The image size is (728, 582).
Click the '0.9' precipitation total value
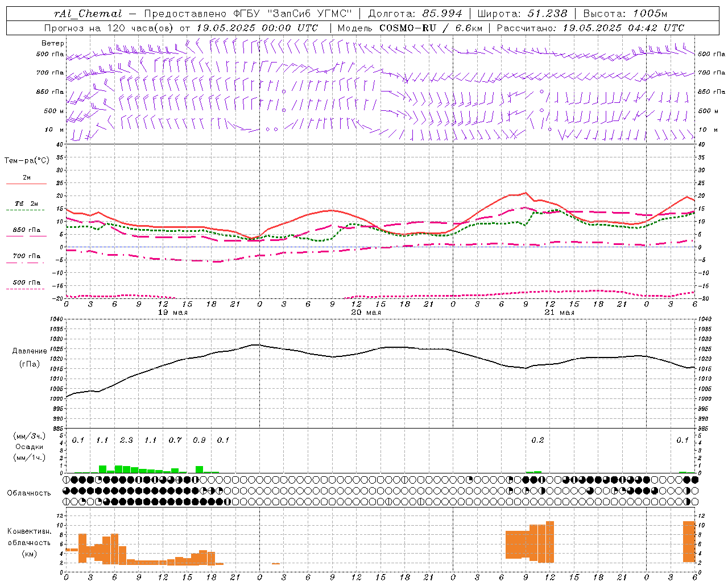point(199,440)
